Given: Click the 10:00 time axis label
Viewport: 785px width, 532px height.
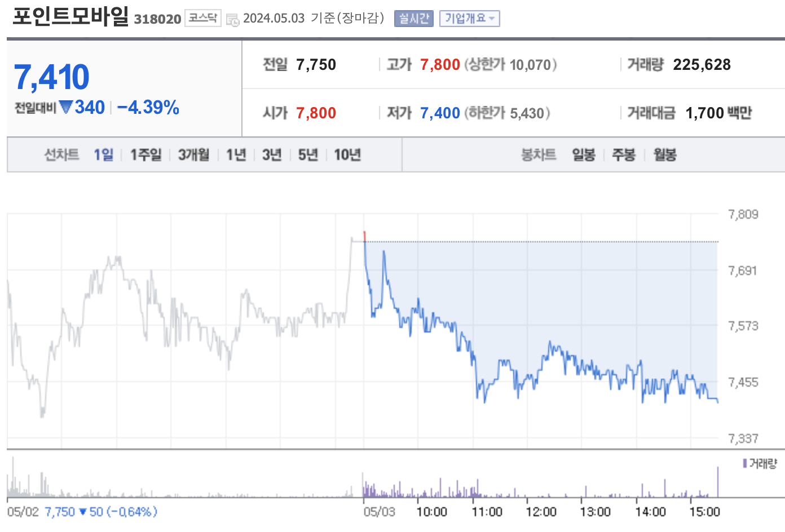Looking at the screenshot, I should pos(432,512).
